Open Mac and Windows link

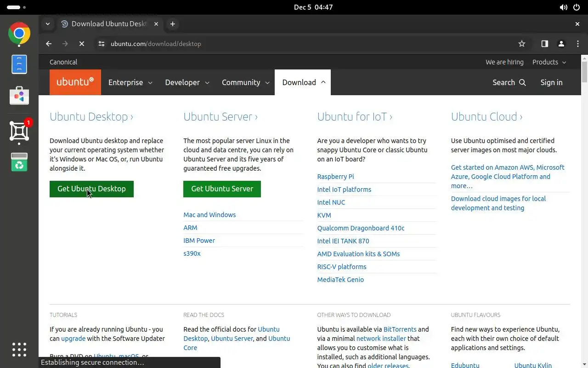[x=209, y=215]
